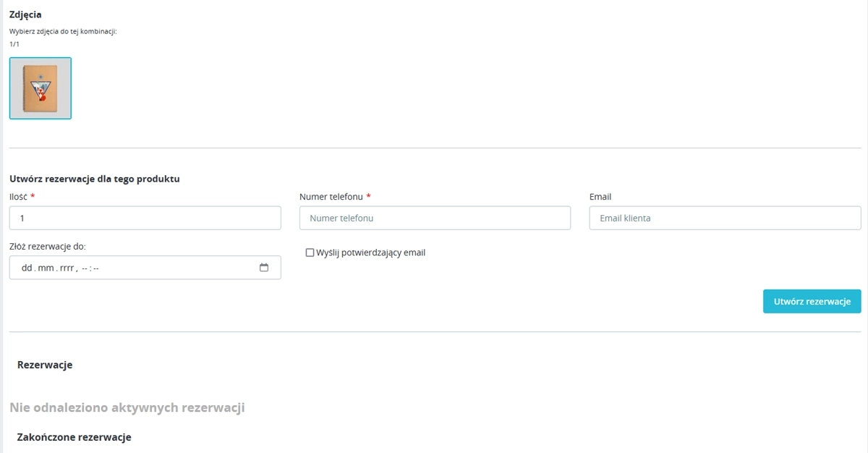Click the Ilość quantity input field

point(145,218)
